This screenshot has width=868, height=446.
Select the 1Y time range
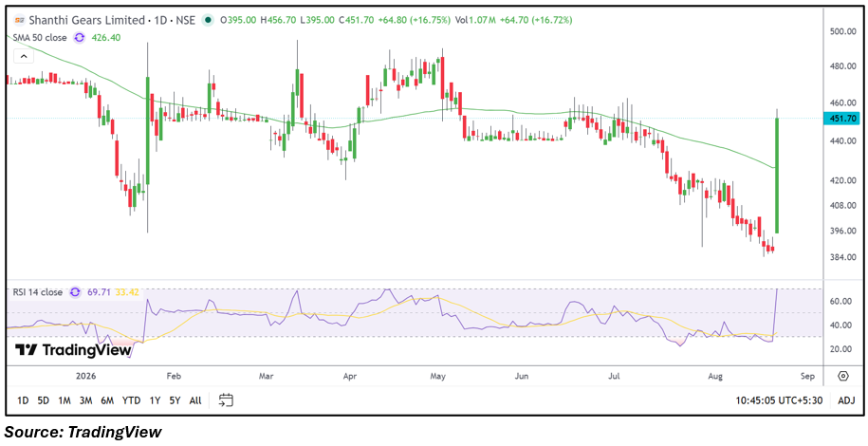[155, 400]
